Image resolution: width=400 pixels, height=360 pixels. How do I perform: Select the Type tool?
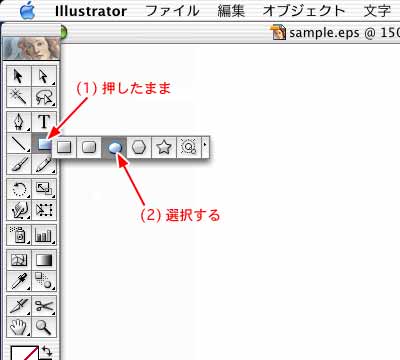coord(44,122)
